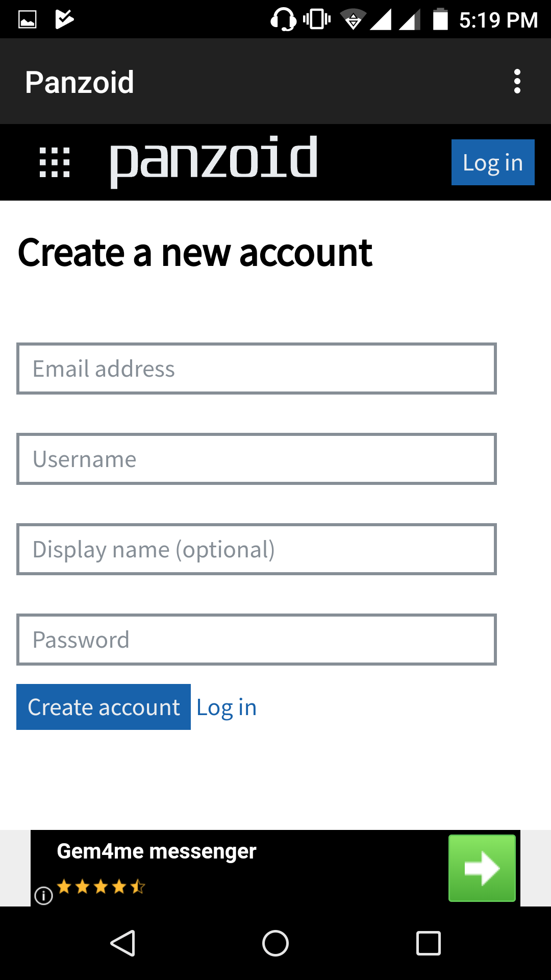551x980 pixels.
Task: Open recent apps square button
Action: pos(428,943)
